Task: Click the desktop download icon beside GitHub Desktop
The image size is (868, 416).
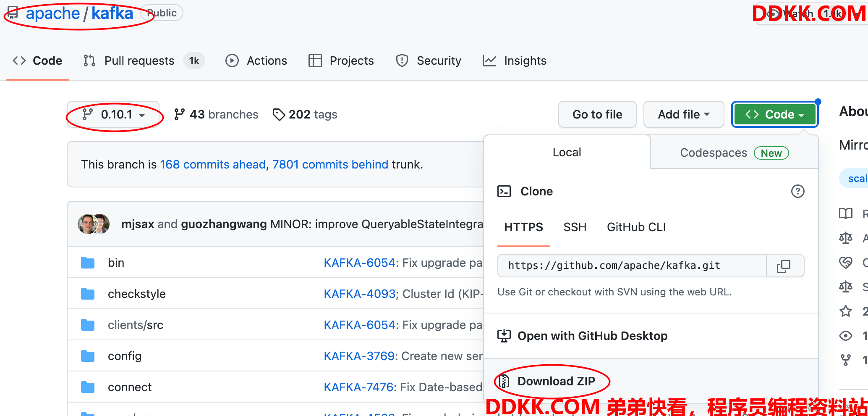Action: tap(504, 336)
